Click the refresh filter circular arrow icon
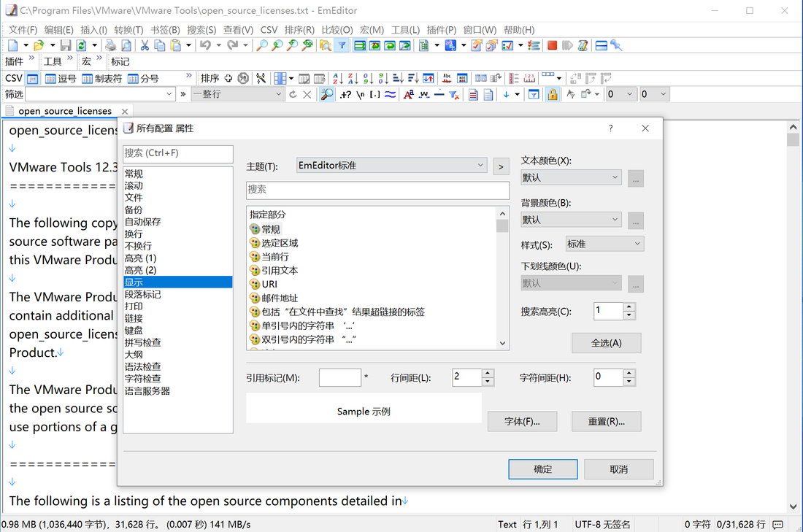This screenshot has height=532, width=803. coord(293,94)
